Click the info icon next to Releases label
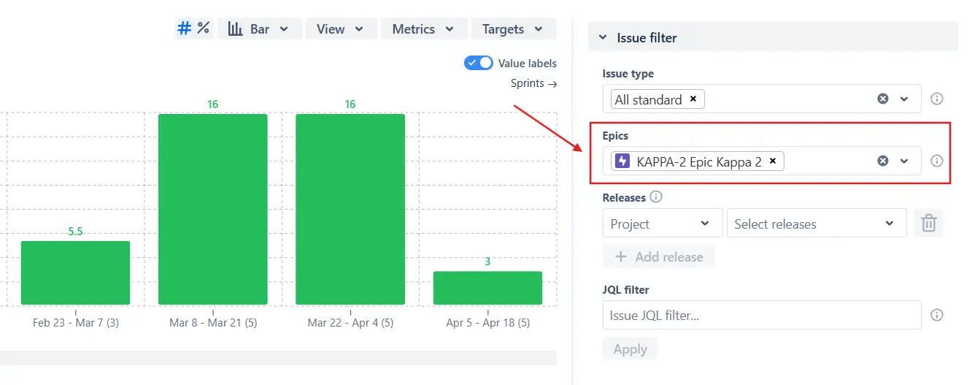Screen dimensions: 980x385 coord(656,197)
